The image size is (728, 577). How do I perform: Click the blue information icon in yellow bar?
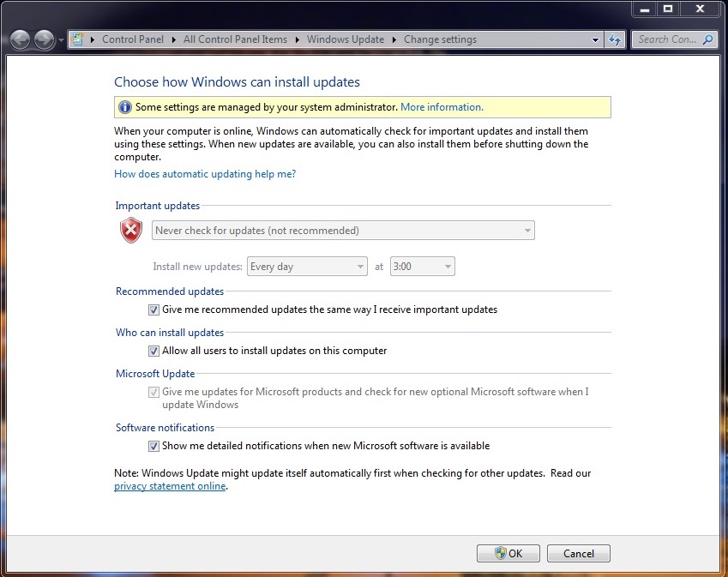click(x=125, y=107)
